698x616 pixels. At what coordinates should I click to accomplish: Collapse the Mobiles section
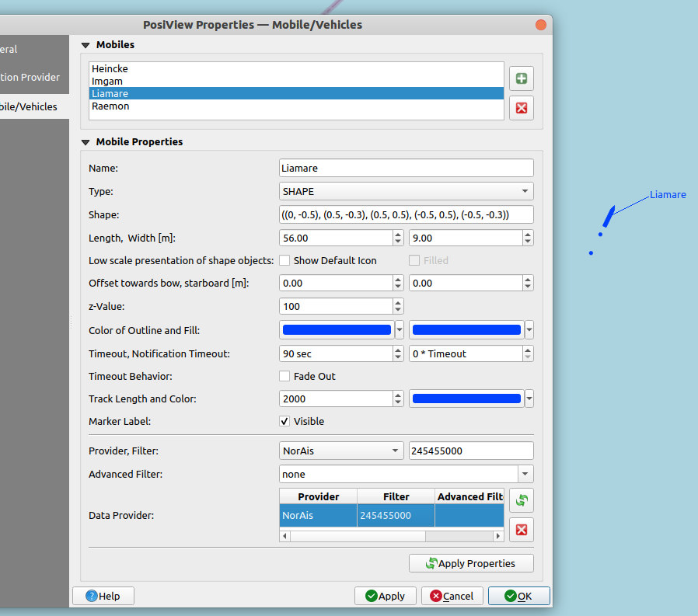(86, 45)
